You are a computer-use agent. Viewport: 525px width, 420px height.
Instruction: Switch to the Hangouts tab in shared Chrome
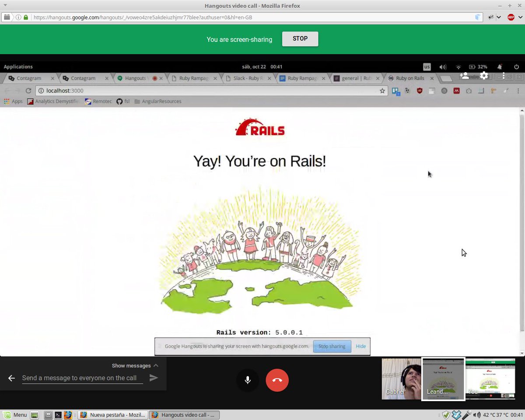(x=139, y=78)
